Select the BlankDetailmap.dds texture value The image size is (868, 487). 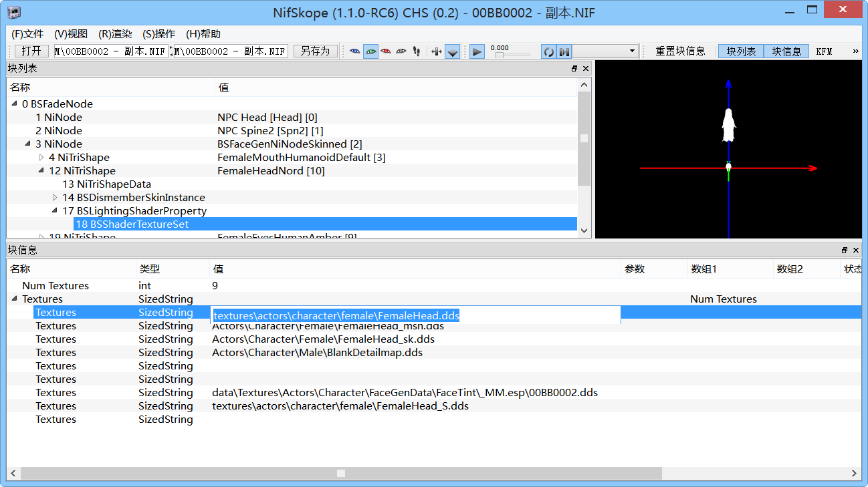pyautogui.click(x=317, y=353)
